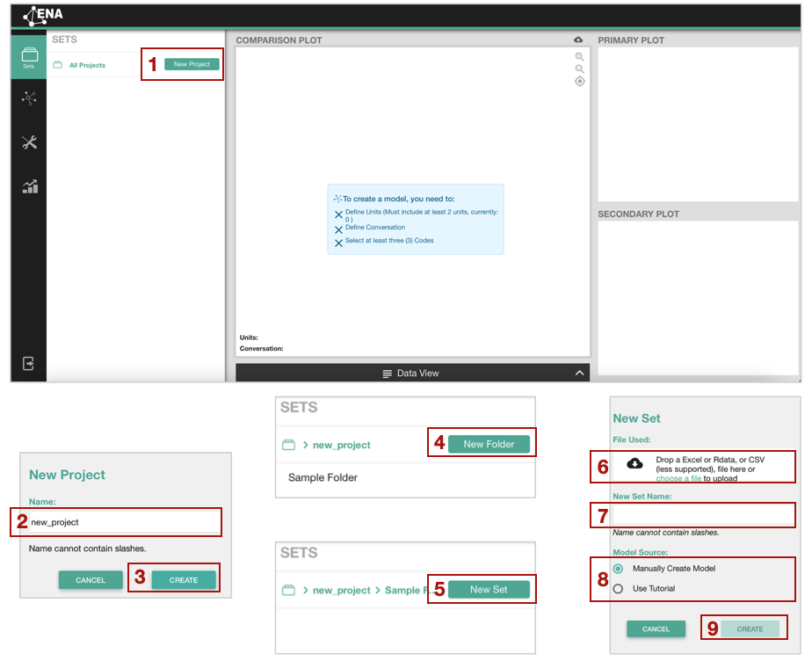Expand the Data View panel chevron

click(x=579, y=374)
